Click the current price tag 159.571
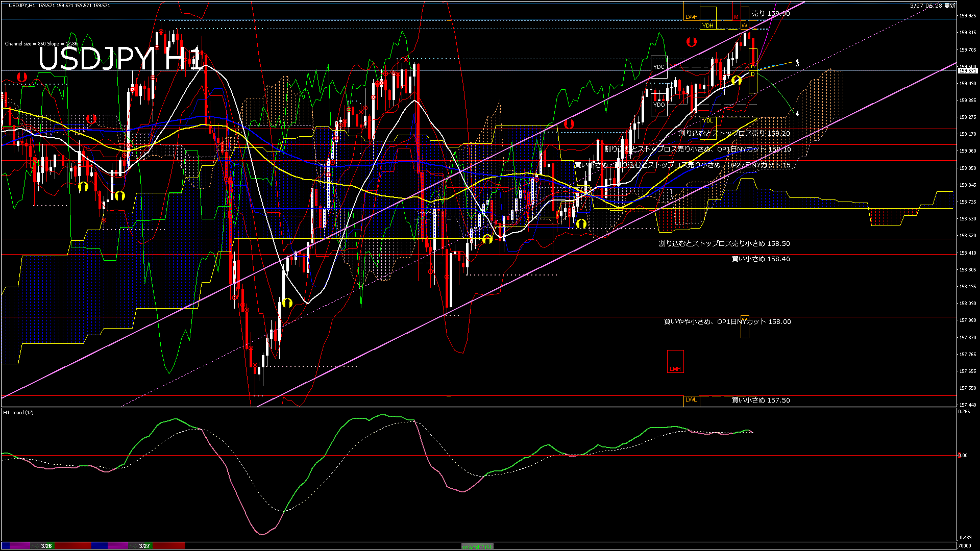 click(x=967, y=71)
